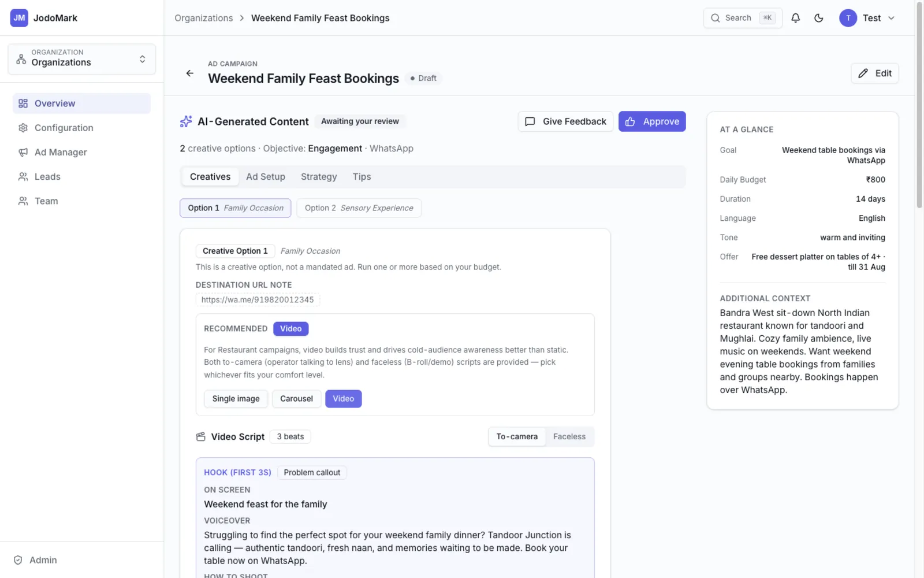Click the 3 beats badge
Screen dimensions: 924x578
290,436
